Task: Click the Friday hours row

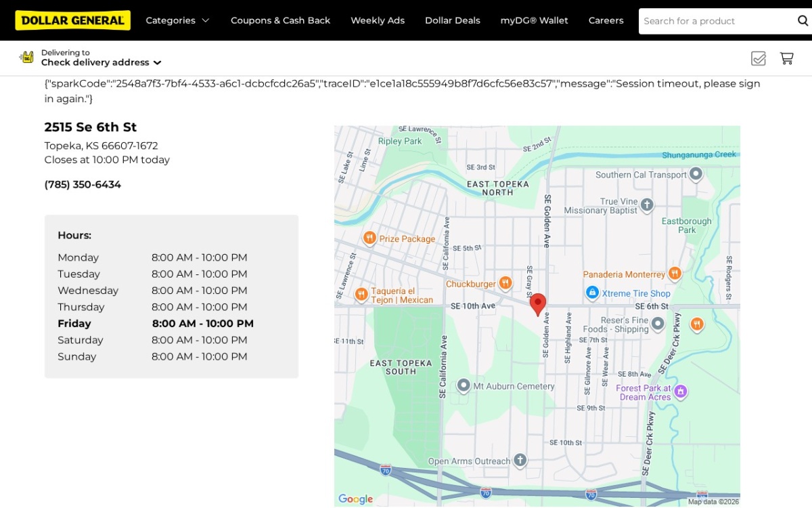Action: (x=156, y=324)
